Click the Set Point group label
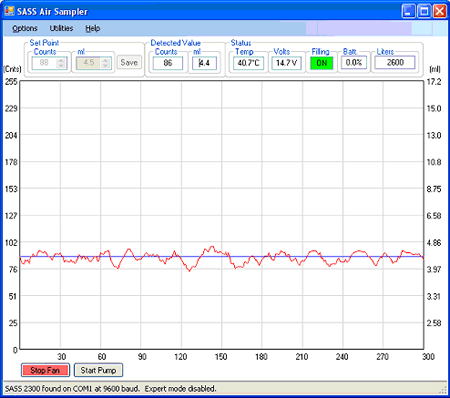This screenshot has width=450, height=398. 44,43
